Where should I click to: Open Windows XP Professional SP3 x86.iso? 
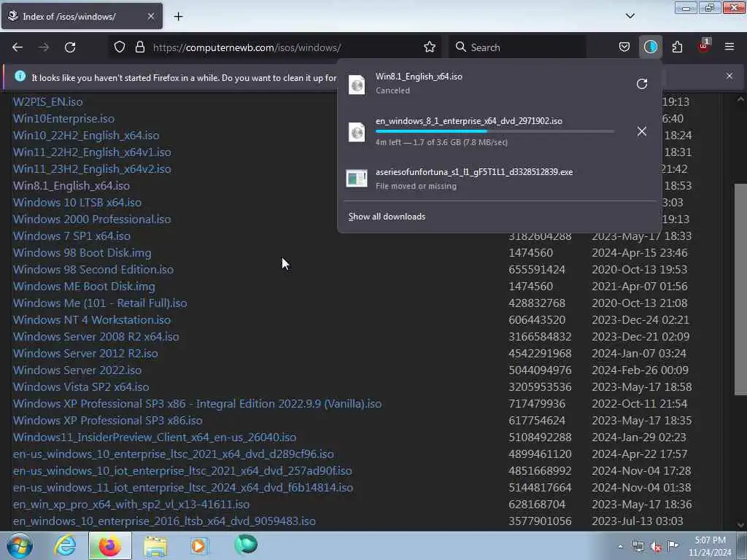click(x=108, y=421)
